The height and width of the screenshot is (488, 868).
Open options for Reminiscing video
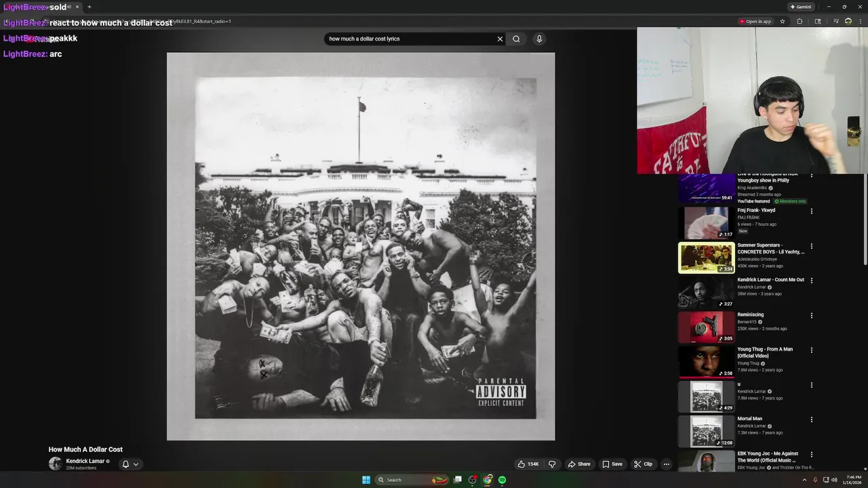pos(811,316)
